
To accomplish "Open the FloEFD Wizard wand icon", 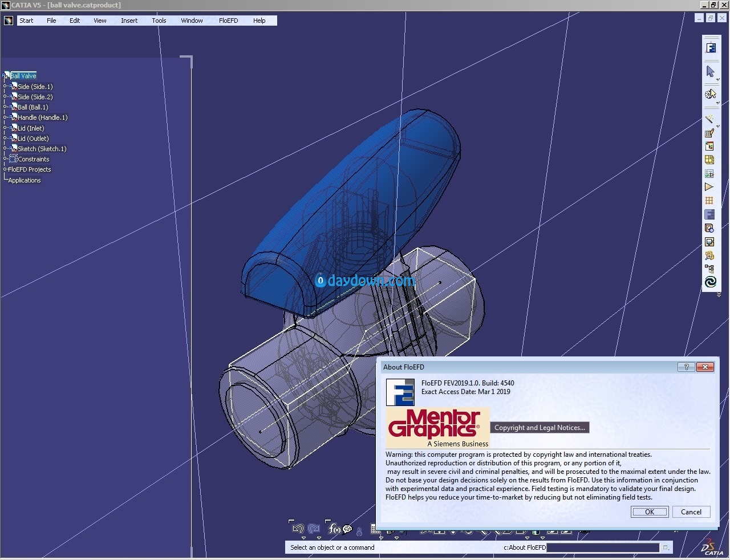I will coord(709,119).
